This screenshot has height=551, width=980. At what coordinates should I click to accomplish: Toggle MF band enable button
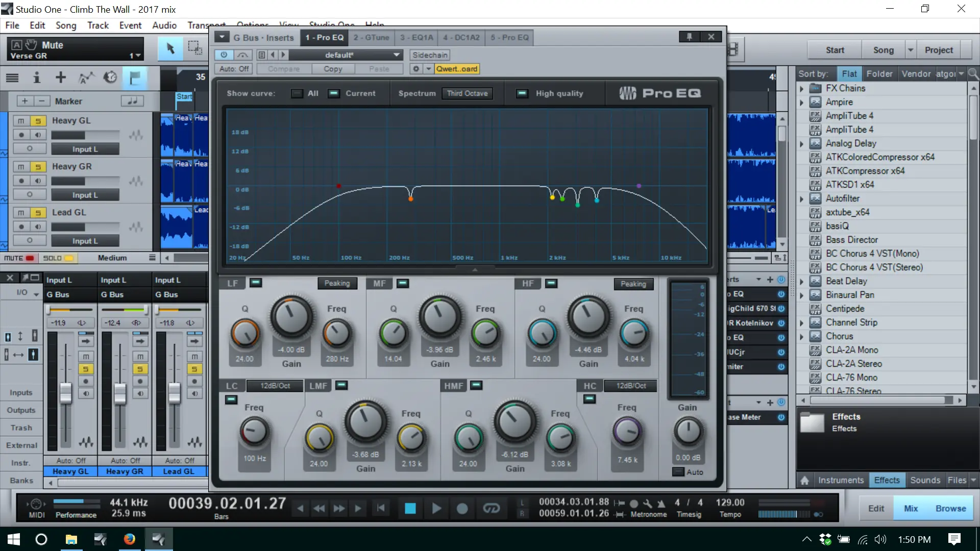[x=403, y=283]
